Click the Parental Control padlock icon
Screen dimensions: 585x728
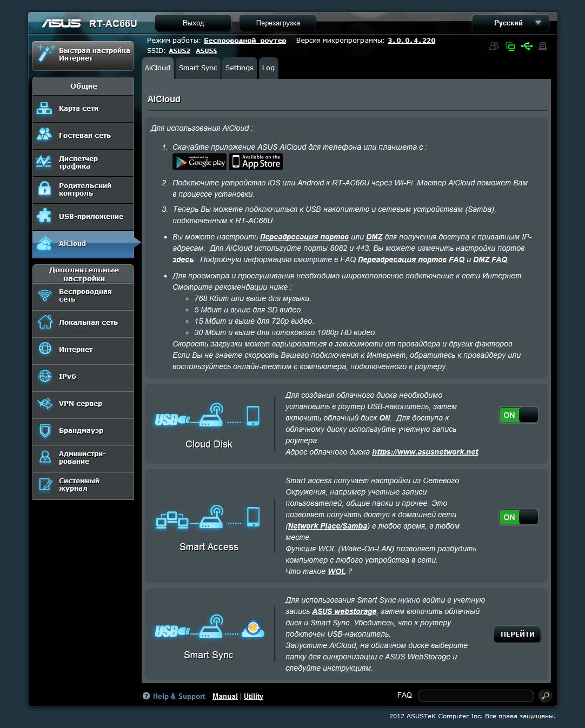pos(44,189)
